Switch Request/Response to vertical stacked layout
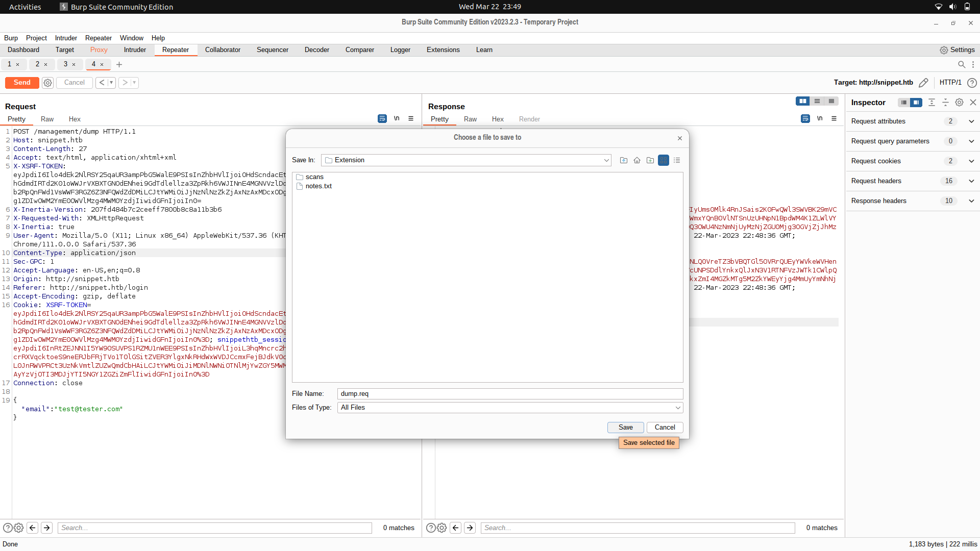The image size is (980, 551). point(817,101)
